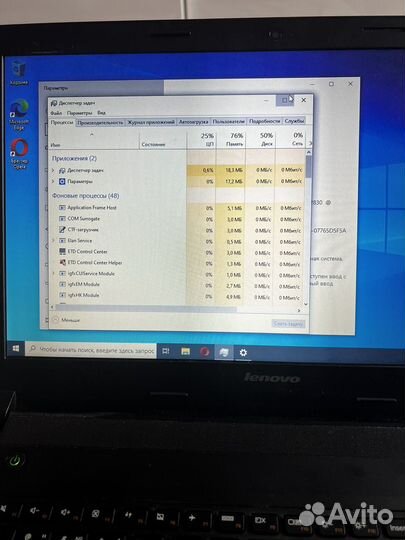This screenshot has width=405, height=540.
Task: Click the Диспетчер задач process row icon
Action: coord(62,170)
